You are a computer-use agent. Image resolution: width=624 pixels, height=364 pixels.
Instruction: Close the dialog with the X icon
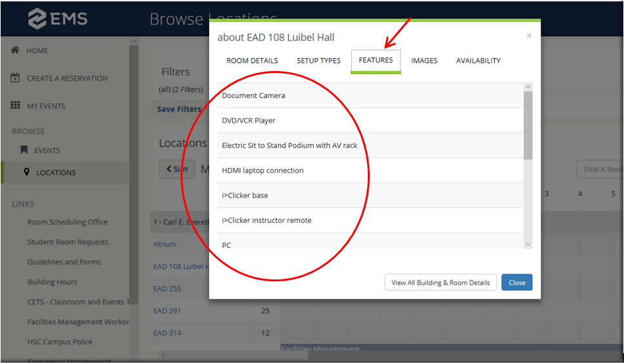(x=529, y=36)
